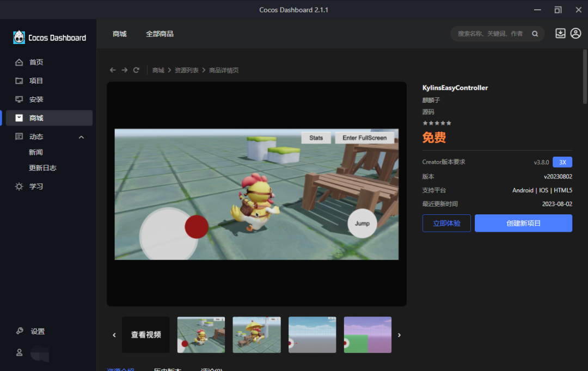Image resolution: width=588 pixels, height=371 pixels.
Task: Click the user account icon at sidebar bottom
Action: click(19, 353)
